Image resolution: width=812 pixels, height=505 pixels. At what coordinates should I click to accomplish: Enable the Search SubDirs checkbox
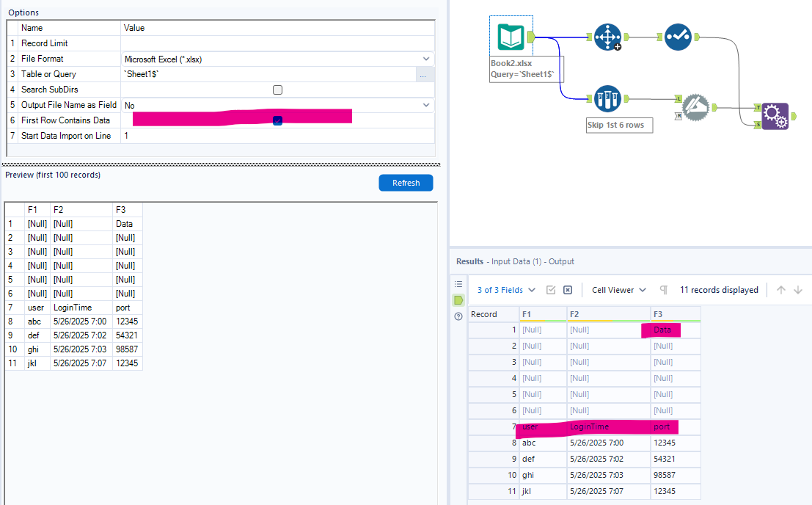(277, 89)
